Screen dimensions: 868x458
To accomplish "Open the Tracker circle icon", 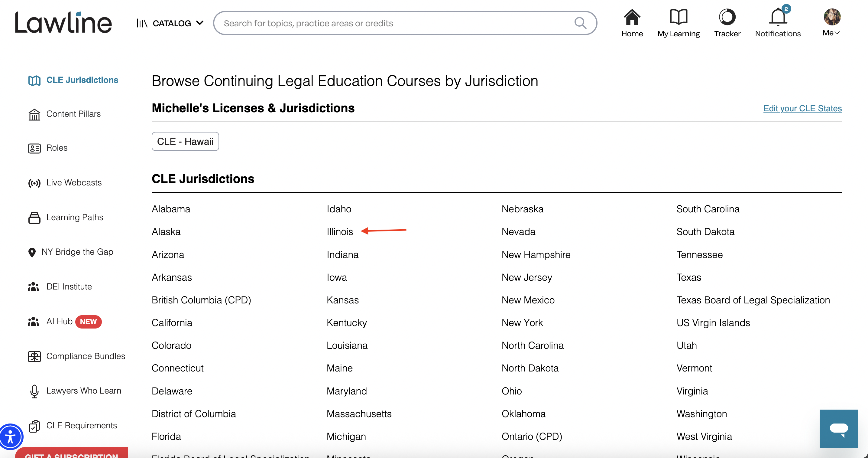I will [x=727, y=17].
